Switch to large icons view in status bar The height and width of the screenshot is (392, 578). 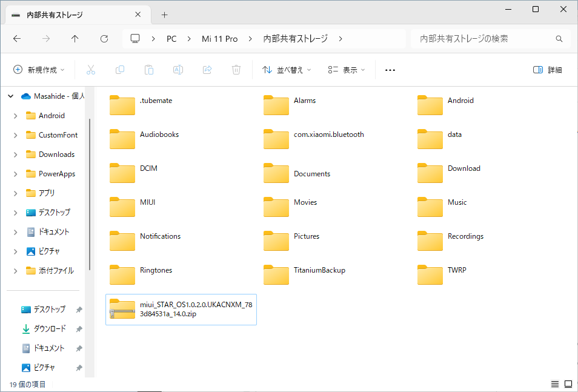click(x=568, y=384)
